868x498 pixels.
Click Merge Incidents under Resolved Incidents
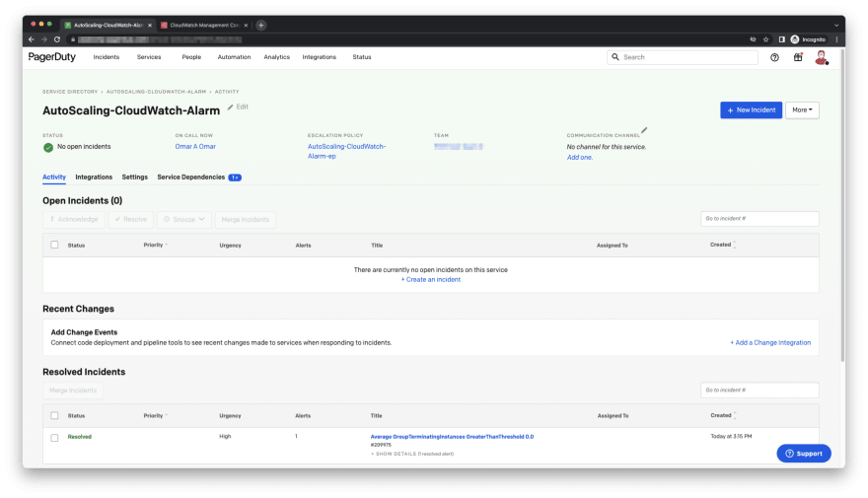(73, 391)
